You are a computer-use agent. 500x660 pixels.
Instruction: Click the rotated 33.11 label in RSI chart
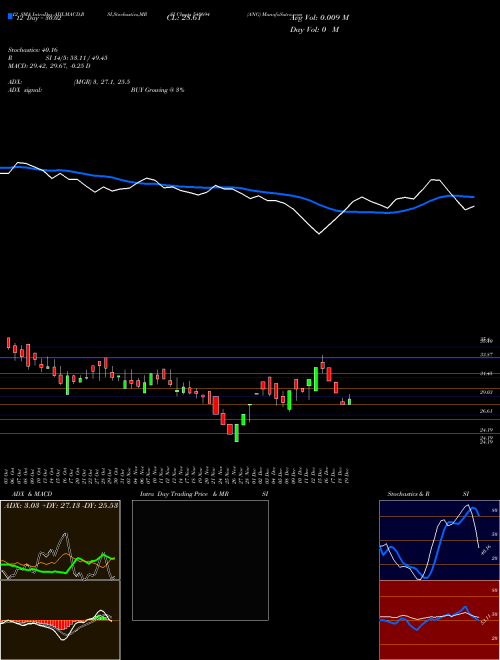(x=485, y=619)
